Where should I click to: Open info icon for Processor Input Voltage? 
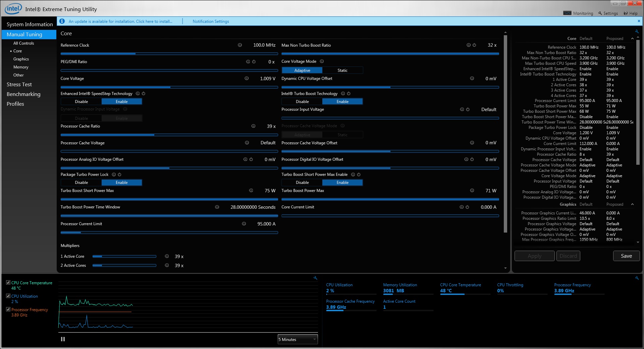click(462, 109)
